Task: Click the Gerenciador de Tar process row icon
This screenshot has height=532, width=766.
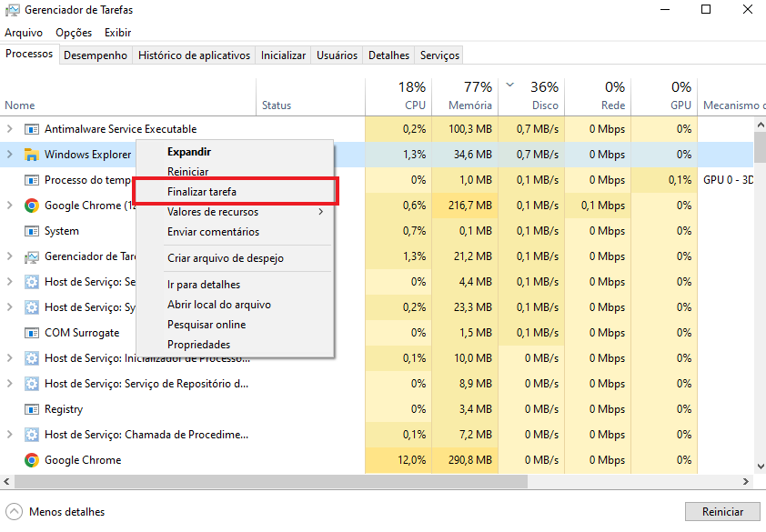Action: [x=32, y=256]
